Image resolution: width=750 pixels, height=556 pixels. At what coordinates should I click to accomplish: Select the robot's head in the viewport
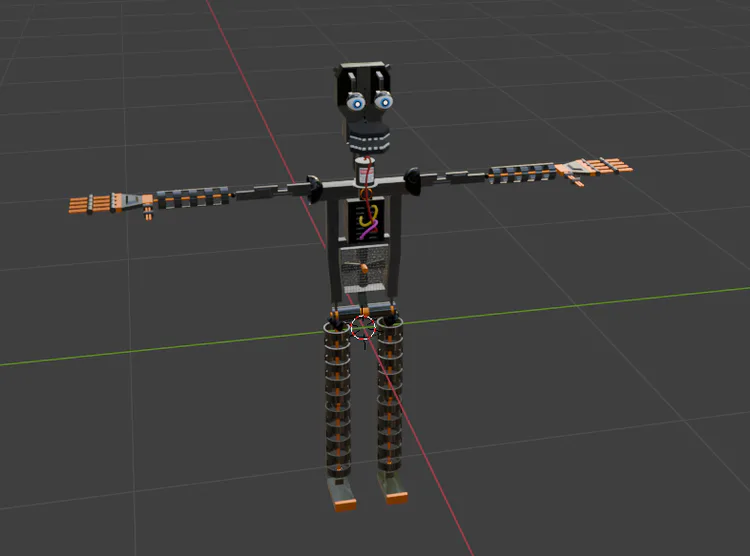364,108
